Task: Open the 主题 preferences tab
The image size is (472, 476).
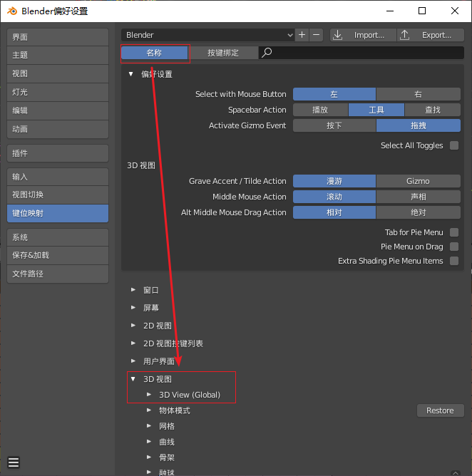Action: tap(58, 56)
